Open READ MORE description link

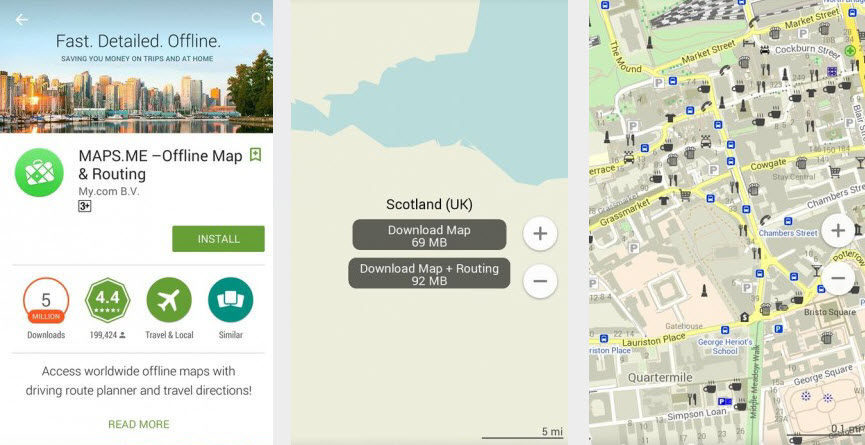139,424
